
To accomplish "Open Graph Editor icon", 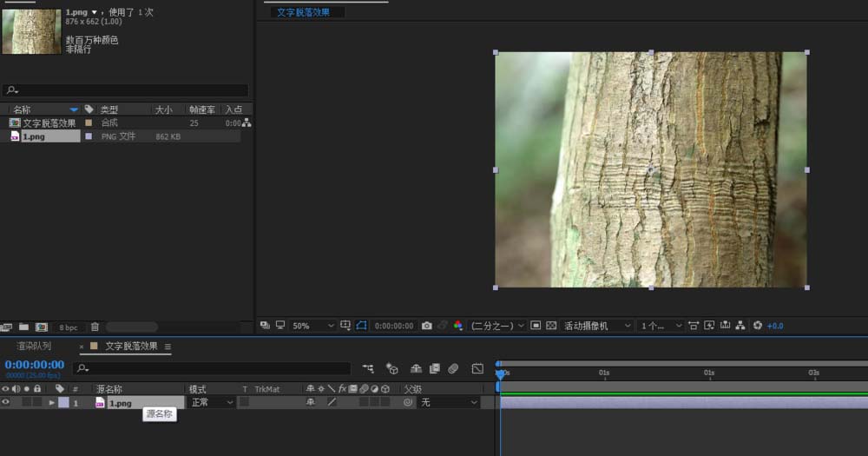I will [477, 368].
